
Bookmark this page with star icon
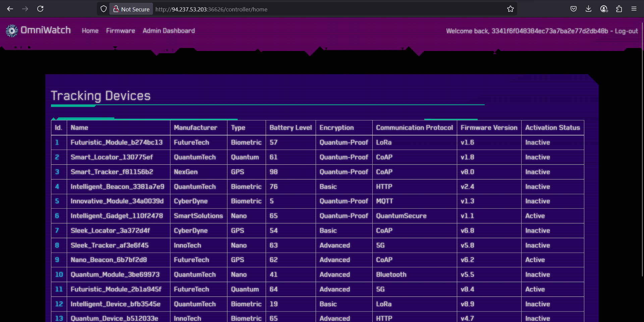pos(510,9)
